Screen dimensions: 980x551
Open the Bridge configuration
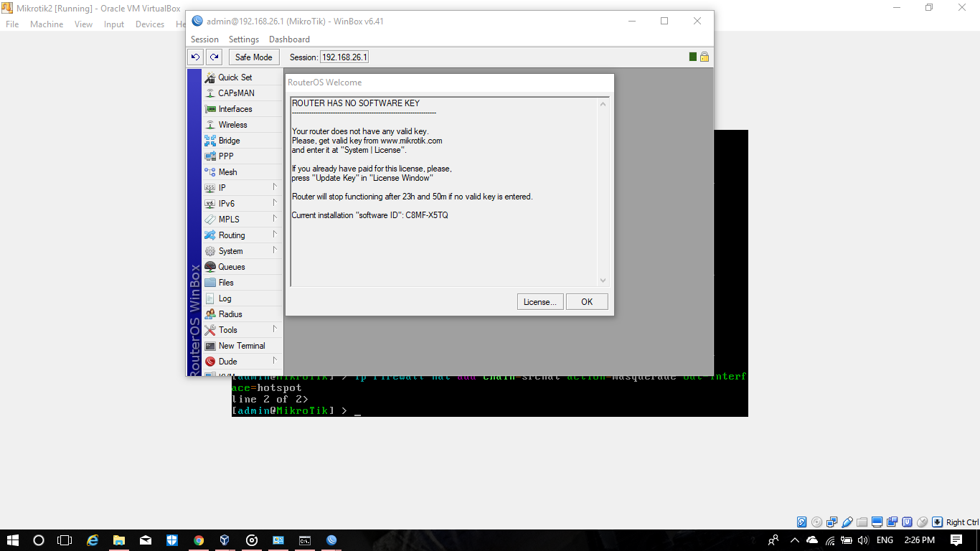point(242,141)
